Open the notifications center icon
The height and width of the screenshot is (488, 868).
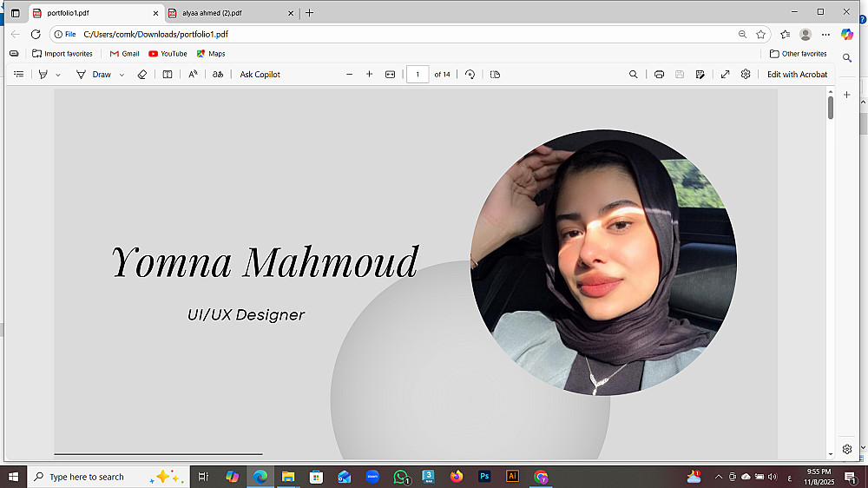coord(851,477)
